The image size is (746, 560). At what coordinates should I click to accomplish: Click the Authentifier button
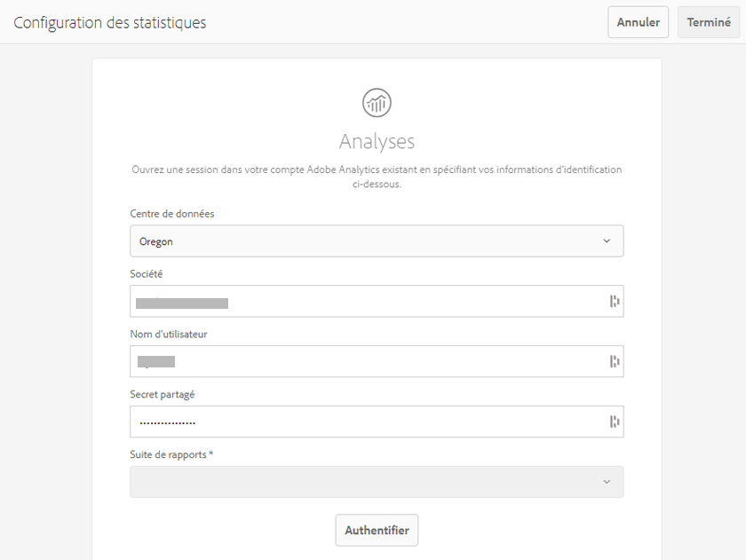pos(377,530)
